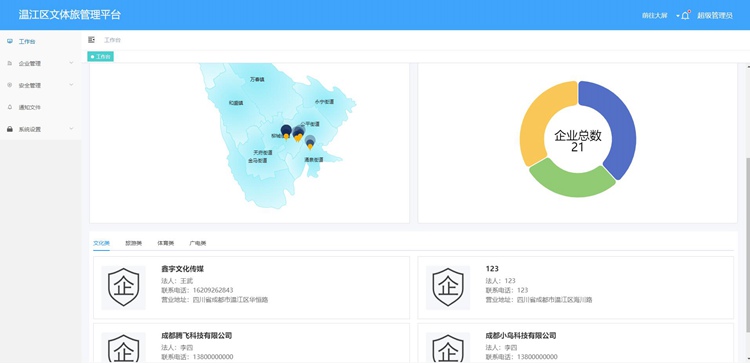Click the phone number 16209262843
The image size is (750, 363).
pos(212,290)
